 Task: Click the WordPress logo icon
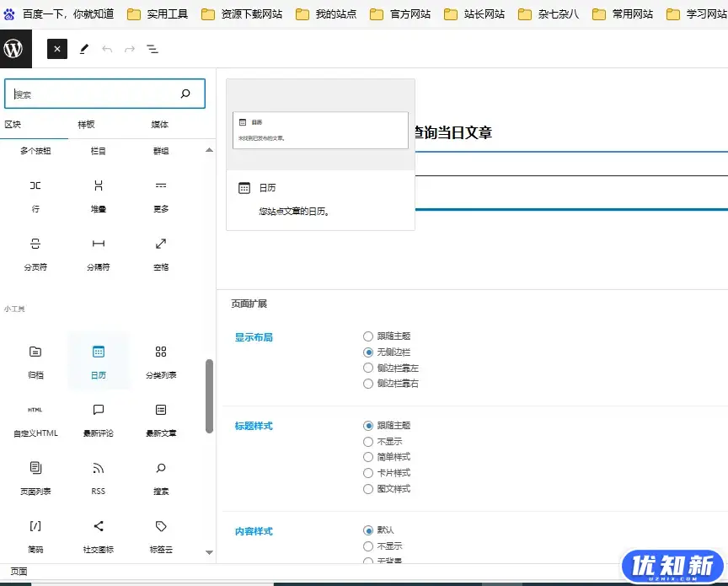[x=14, y=49]
